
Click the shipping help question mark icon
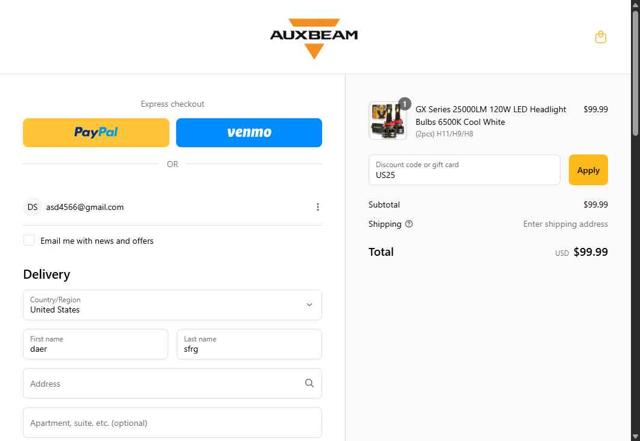(409, 224)
